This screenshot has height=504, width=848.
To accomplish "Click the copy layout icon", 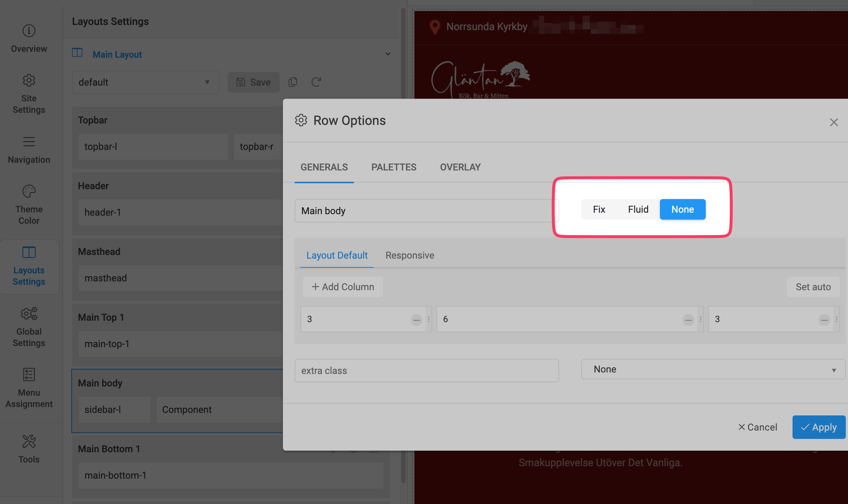I will (293, 82).
